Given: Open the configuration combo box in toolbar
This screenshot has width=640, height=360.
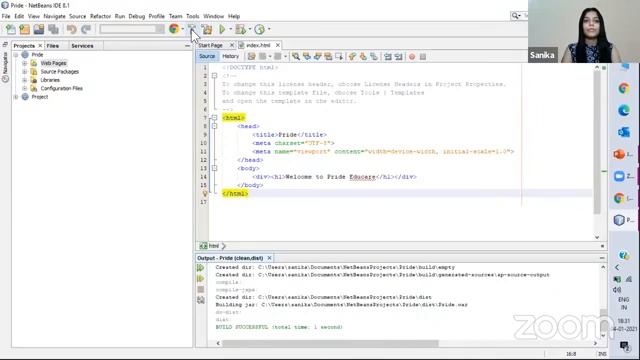Looking at the screenshot, I should click(x=132, y=29).
